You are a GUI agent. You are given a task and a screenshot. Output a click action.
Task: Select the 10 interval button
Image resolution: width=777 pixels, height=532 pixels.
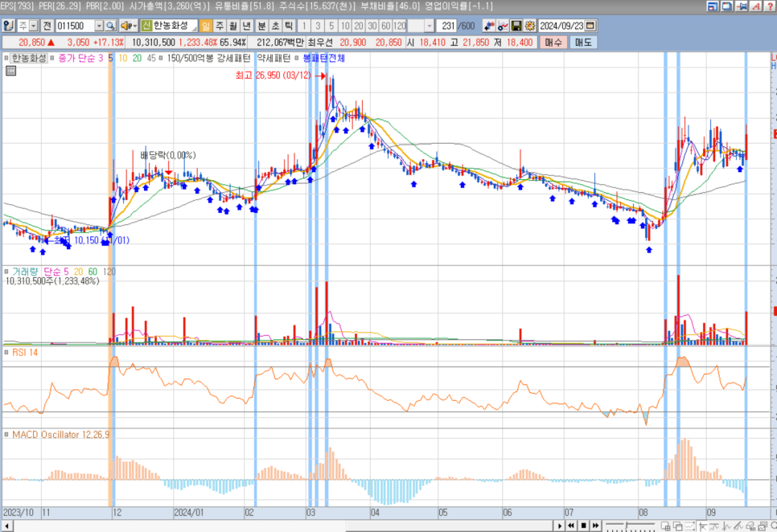coord(345,26)
